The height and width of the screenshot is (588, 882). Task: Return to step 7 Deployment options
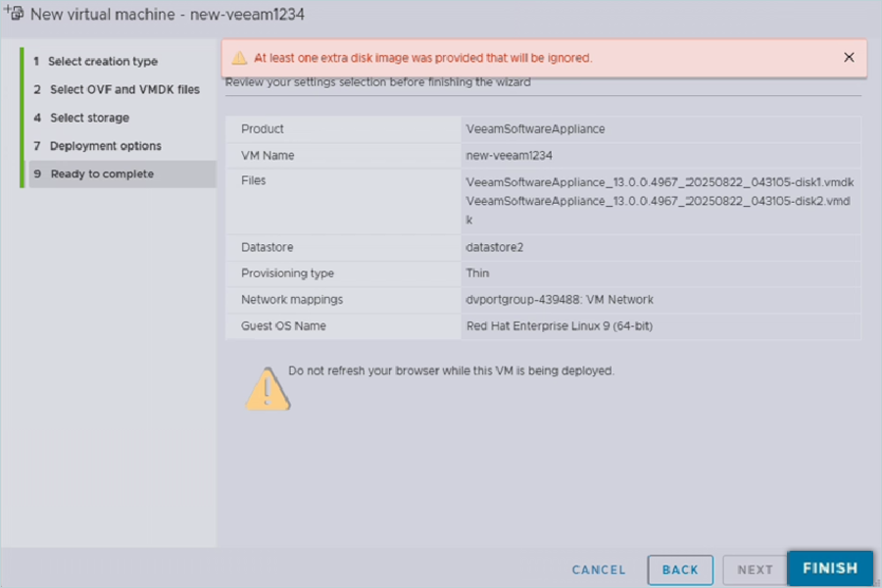coord(106,146)
